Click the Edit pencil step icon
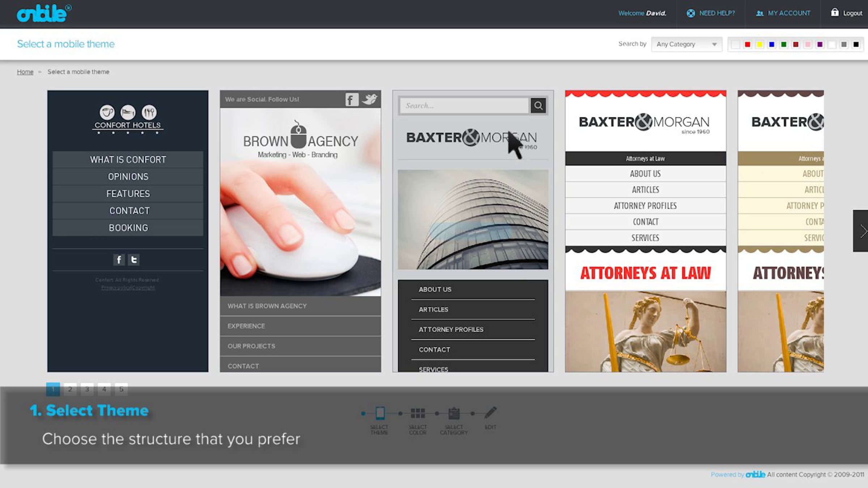Image resolution: width=868 pixels, height=488 pixels. coord(490,413)
